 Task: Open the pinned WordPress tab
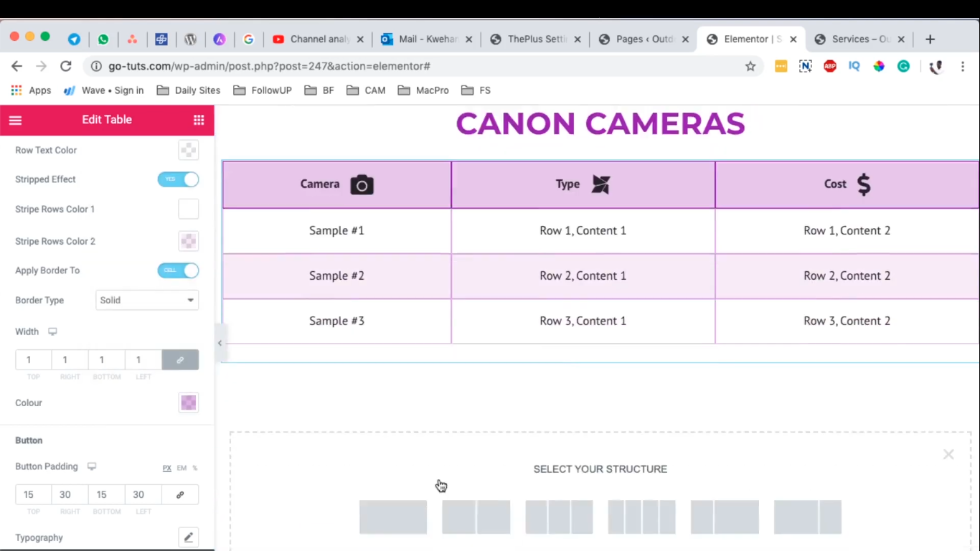(x=190, y=39)
